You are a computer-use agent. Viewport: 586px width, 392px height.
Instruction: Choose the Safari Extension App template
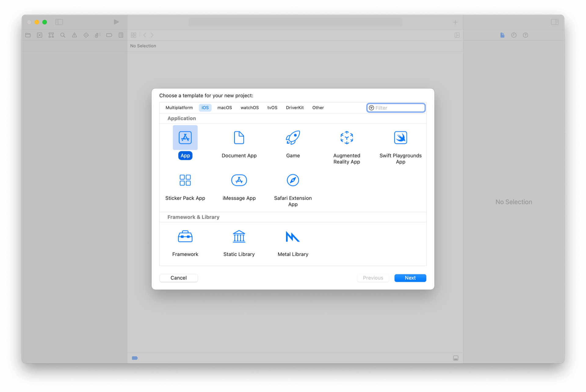coord(293,180)
